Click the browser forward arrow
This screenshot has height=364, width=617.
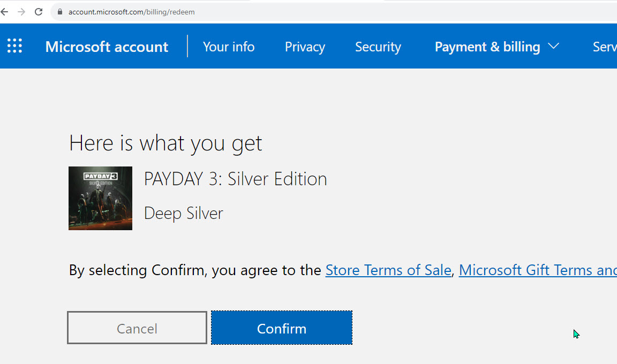point(21,12)
